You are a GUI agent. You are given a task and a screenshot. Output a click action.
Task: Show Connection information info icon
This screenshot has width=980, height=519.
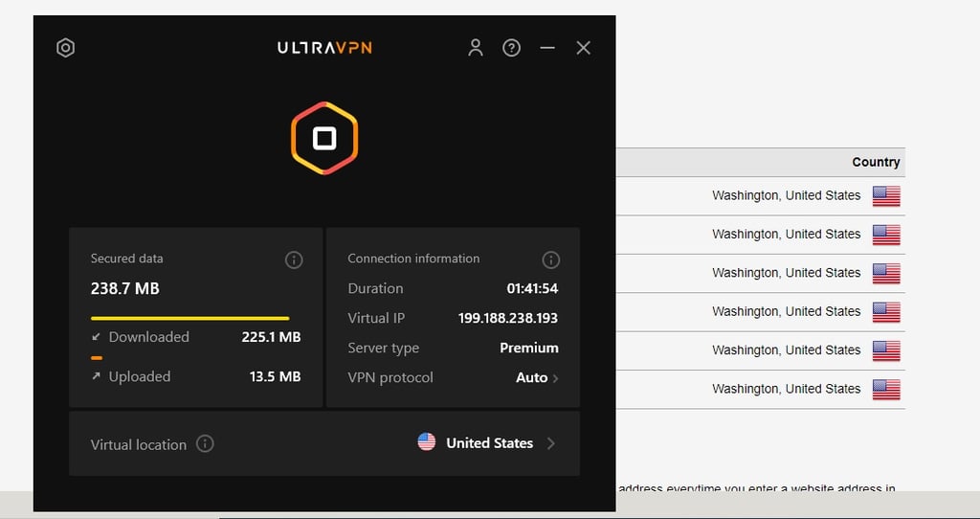(550, 260)
